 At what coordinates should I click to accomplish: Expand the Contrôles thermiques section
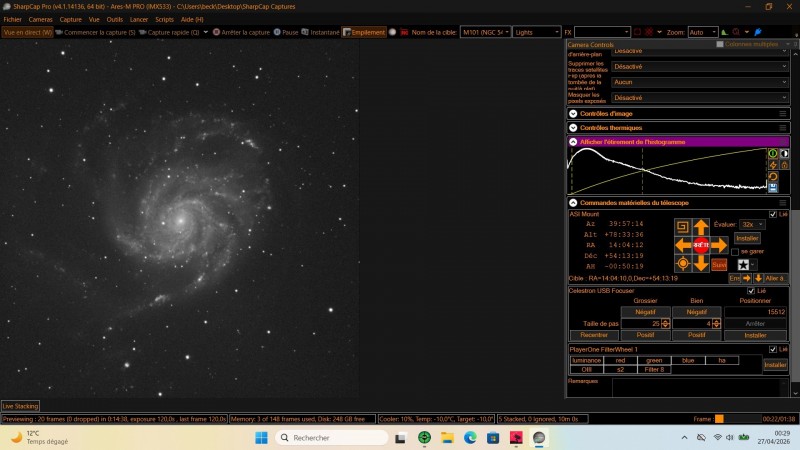(573, 128)
